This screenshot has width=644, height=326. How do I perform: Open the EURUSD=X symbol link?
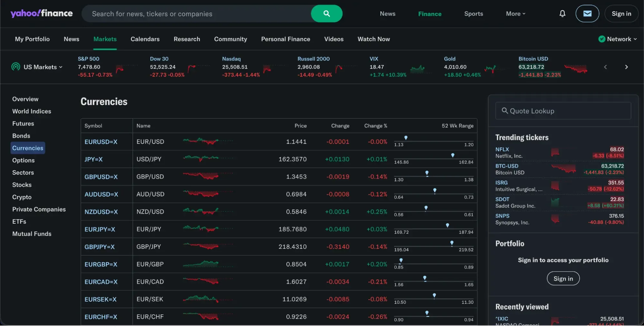(x=101, y=142)
